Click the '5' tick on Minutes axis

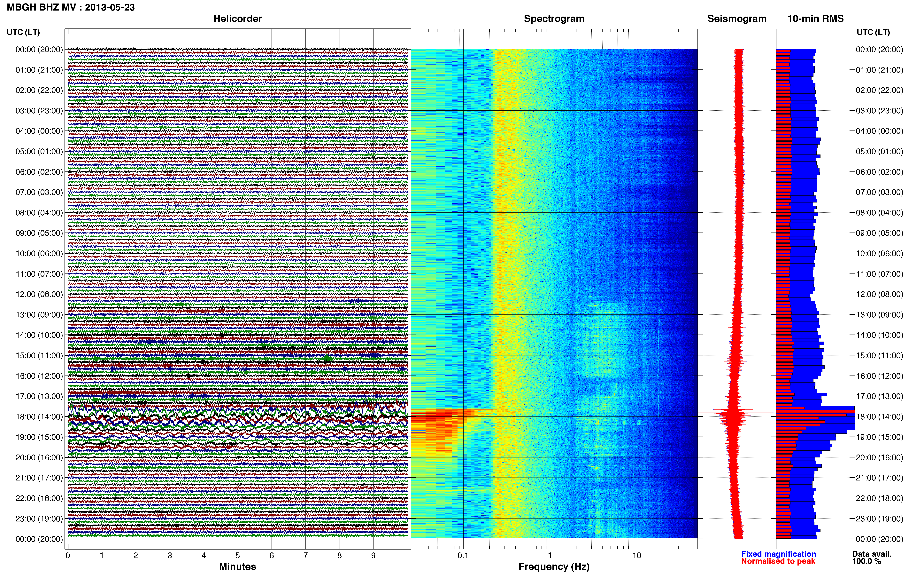click(238, 555)
